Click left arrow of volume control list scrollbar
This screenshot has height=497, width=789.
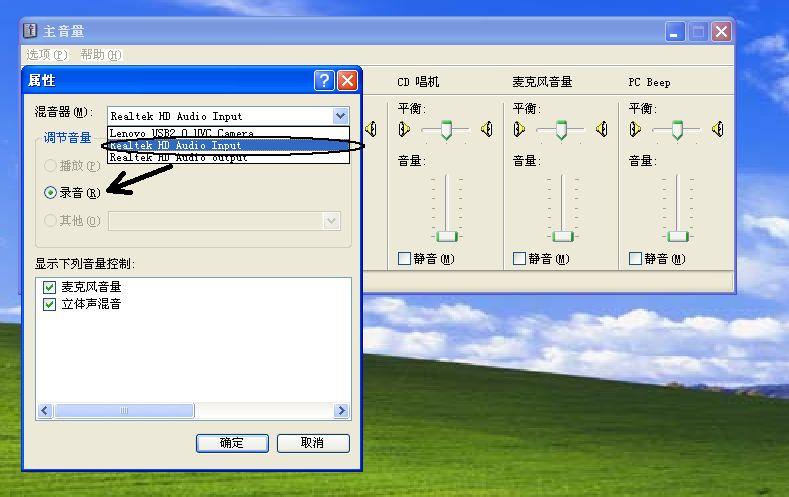coord(45,410)
